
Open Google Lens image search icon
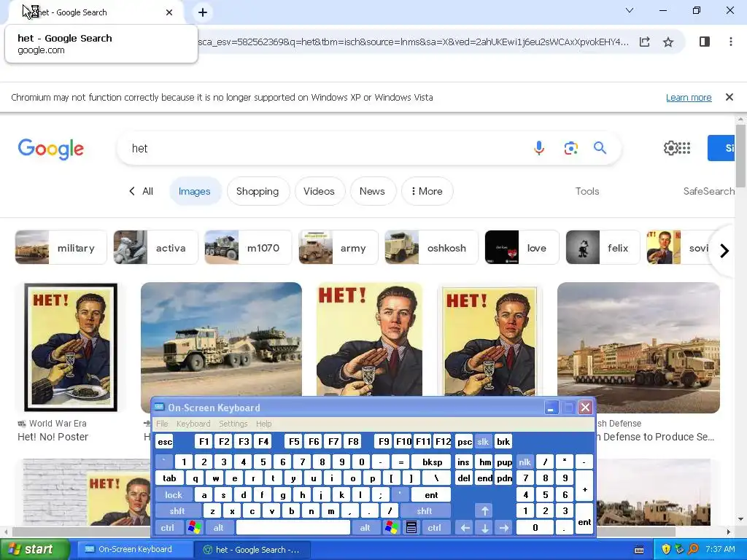point(570,148)
